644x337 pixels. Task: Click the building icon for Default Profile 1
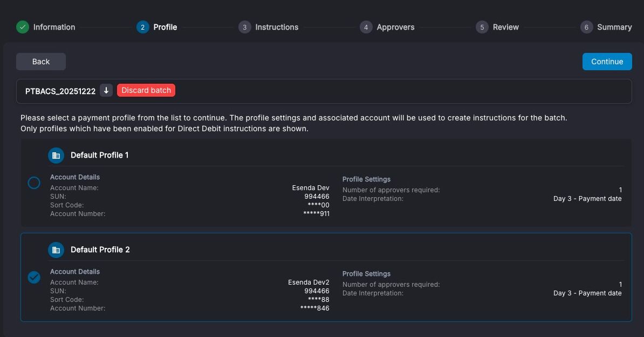point(56,156)
